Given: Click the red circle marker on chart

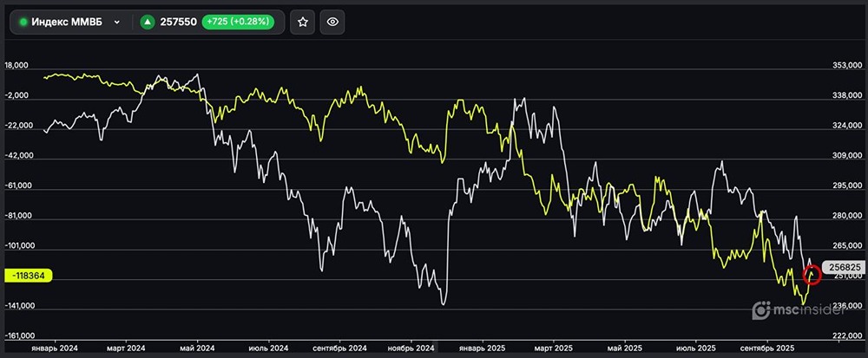Looking at the screenshot, I should 812,276.
